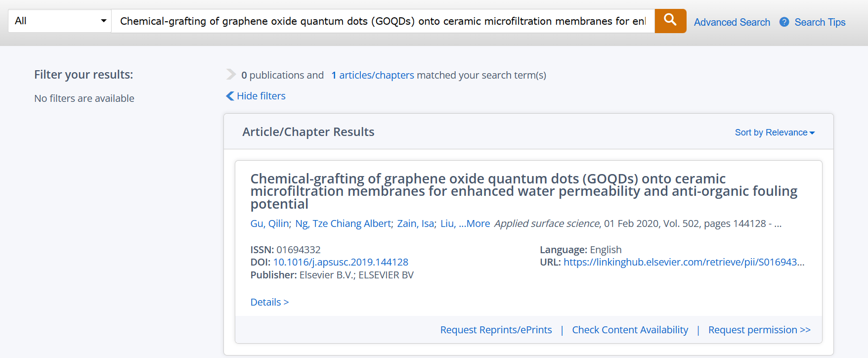Click the orange magnifying glass search button
Screen dimensions: 868x358
tap(670, 21)
